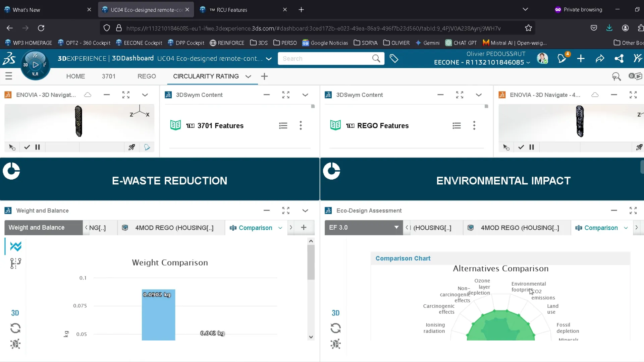This screenshot has width=644, height=362.
Task: Switch to the REGO tab
Action: pos(147,76)
